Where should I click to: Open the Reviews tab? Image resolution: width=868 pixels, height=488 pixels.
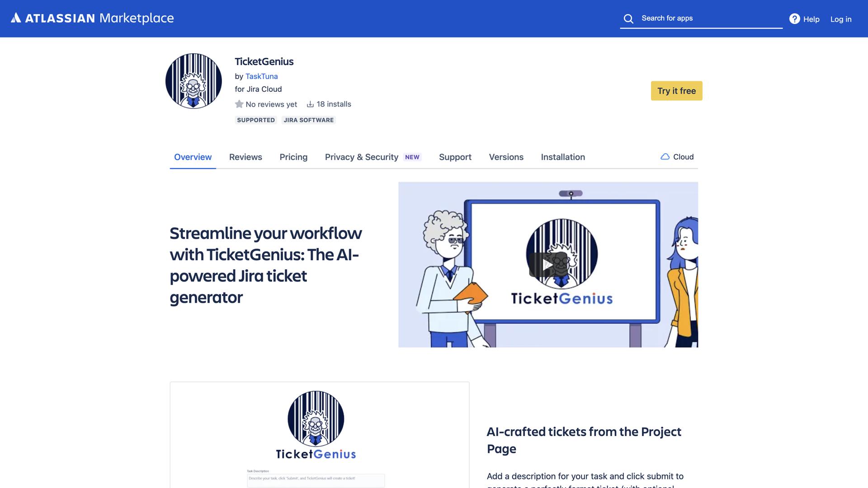point(245,157)
